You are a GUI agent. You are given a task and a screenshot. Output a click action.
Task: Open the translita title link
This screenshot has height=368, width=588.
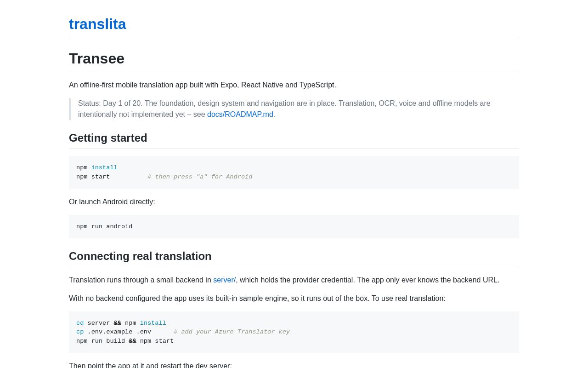coord(97,24)
